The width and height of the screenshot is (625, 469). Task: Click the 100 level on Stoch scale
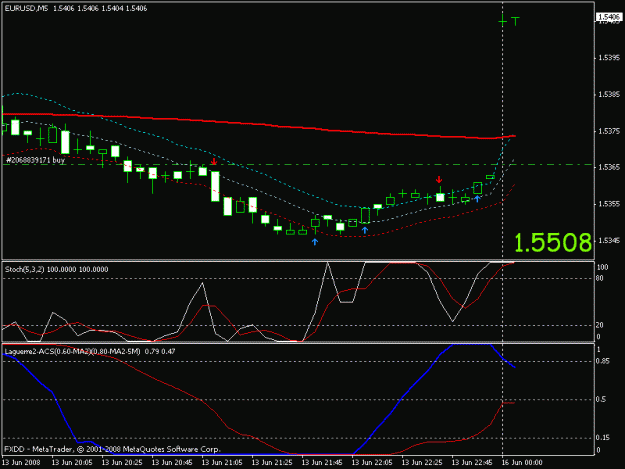click(x=602, y=267)
